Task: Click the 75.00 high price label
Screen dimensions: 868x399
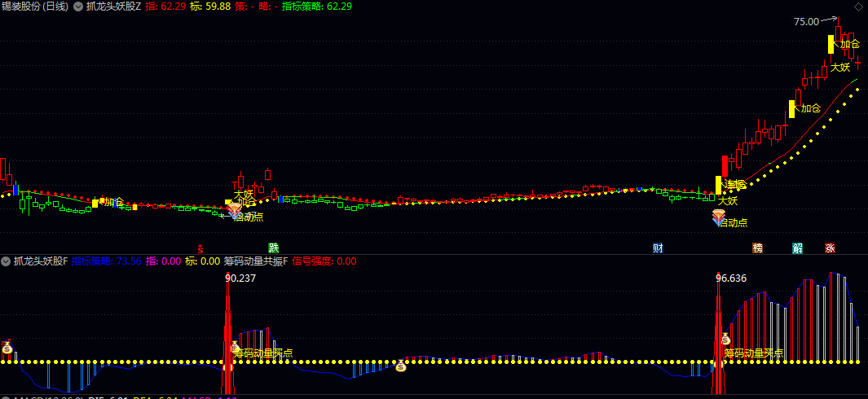Action: [806, 22]
